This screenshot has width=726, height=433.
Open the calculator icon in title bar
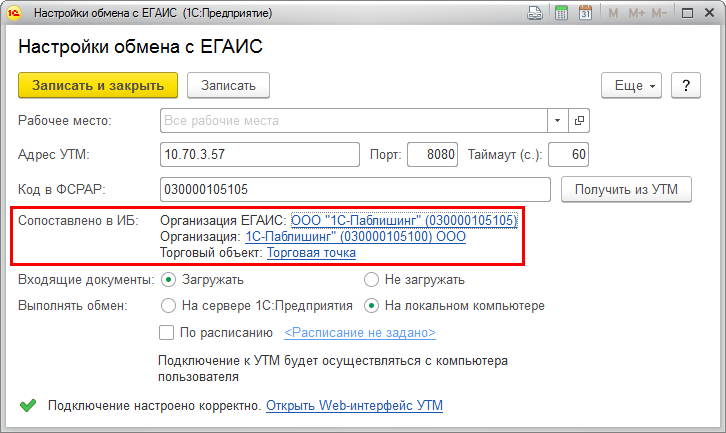(x=561, y=13)
